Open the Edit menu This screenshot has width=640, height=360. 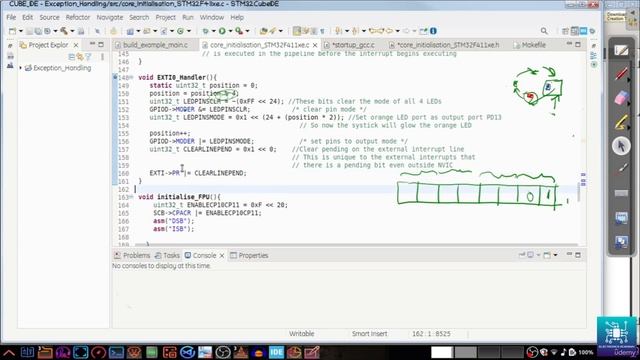27,18
